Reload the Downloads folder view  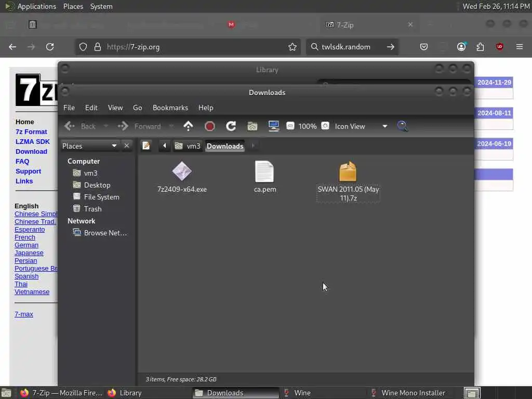tap(231, 126)
